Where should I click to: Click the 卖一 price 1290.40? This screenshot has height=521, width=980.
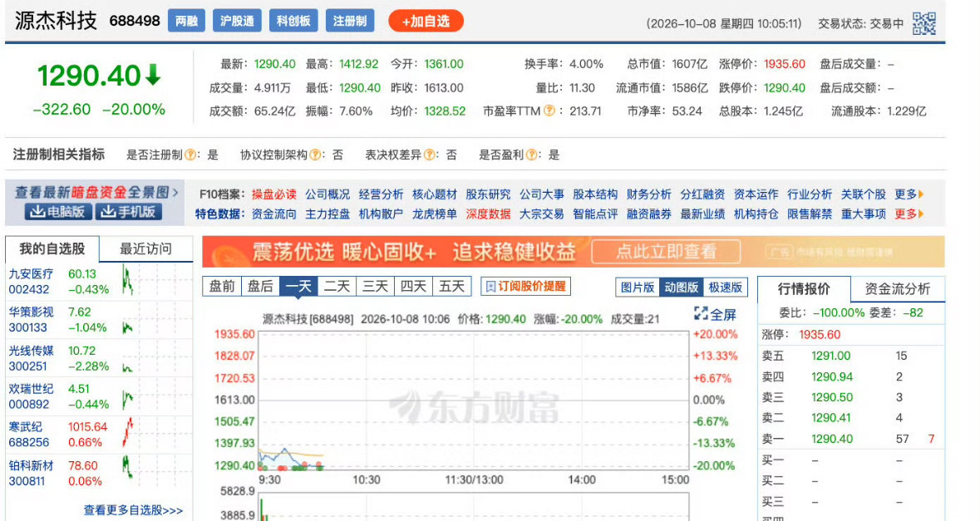832,439
